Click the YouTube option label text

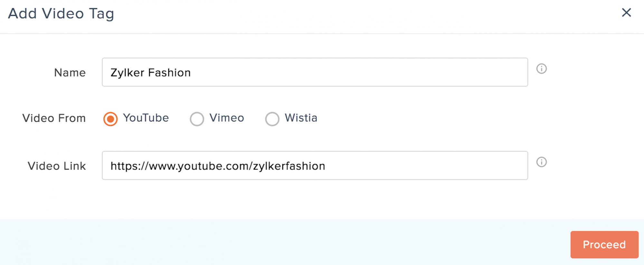146,118
